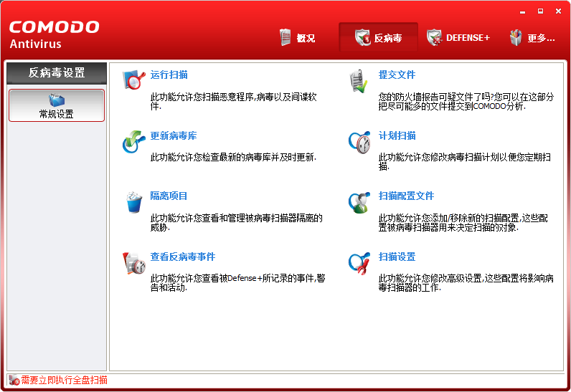
Task: Click the description text under 隔离项目
Action: (x=236, y=223)
